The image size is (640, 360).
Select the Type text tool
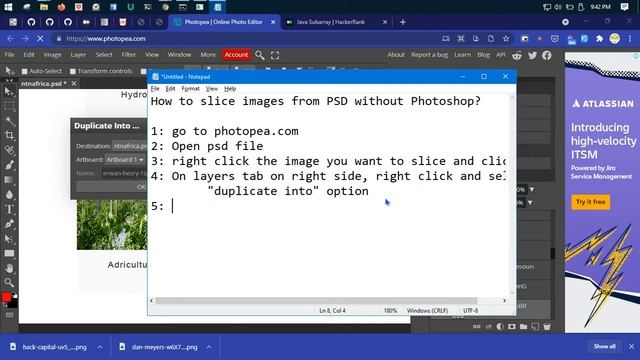coord(9,209)
